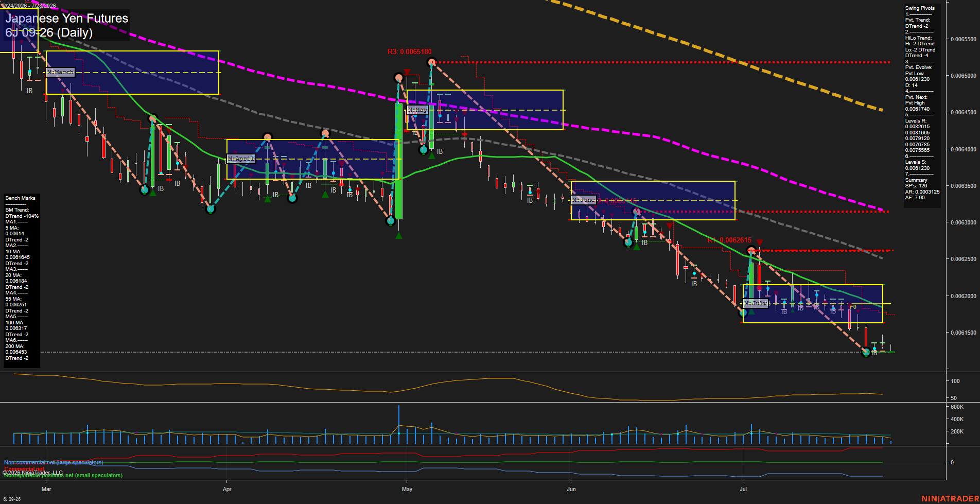The width and height of the screenshot is (980, 504).
Task: Click the red down-triangle beside the R1 label
Action: 759,242
